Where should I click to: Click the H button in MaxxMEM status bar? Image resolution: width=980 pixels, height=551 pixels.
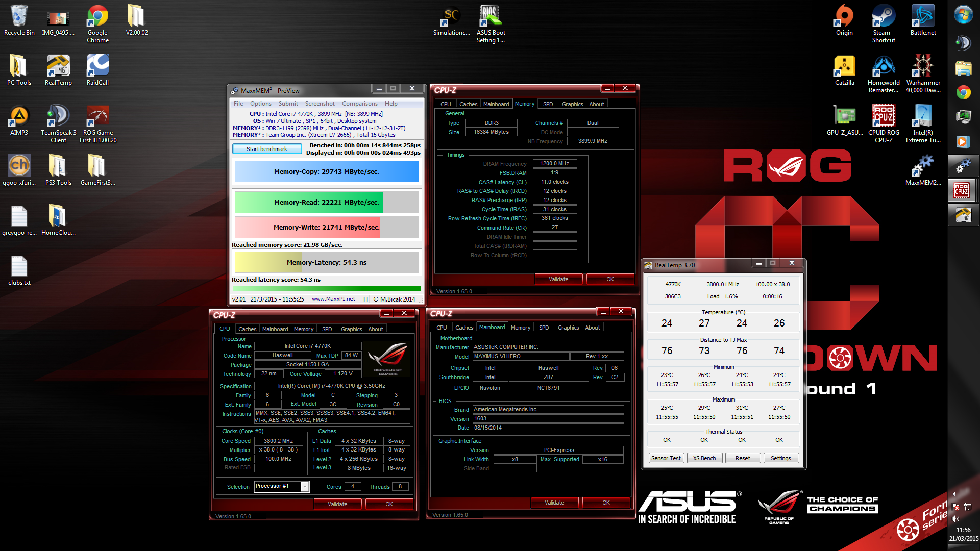(x=365, y=299)
